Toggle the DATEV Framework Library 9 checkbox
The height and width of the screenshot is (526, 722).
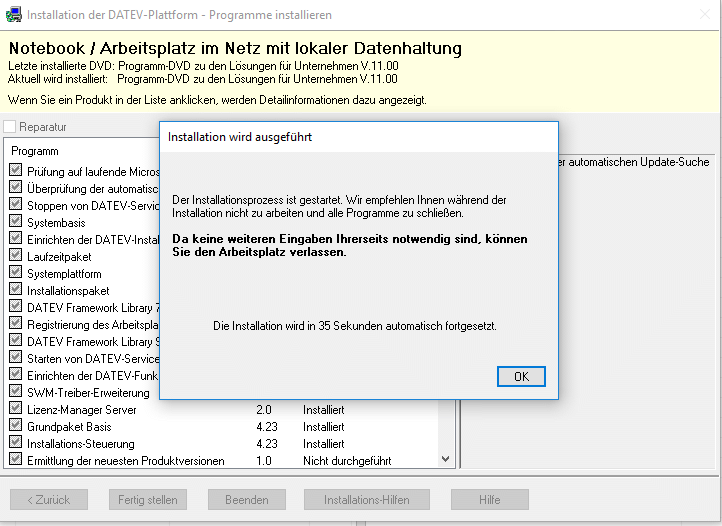point(15,340)
